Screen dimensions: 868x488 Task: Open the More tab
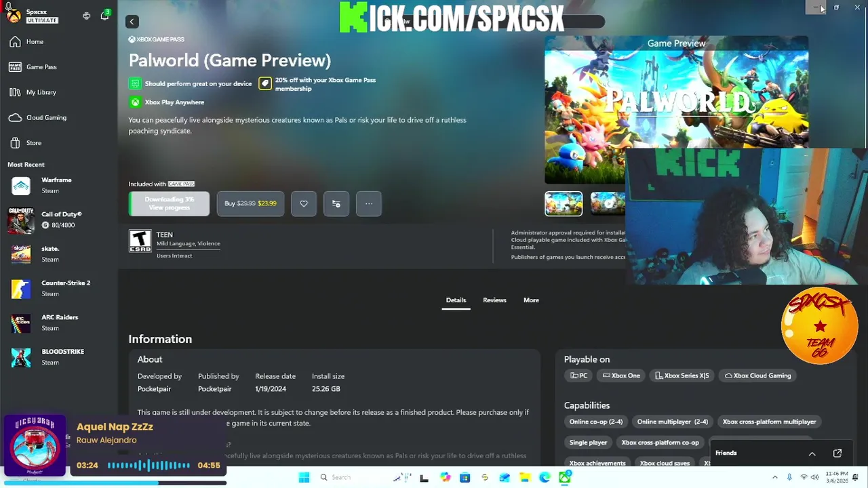click(x=531, y=300)
